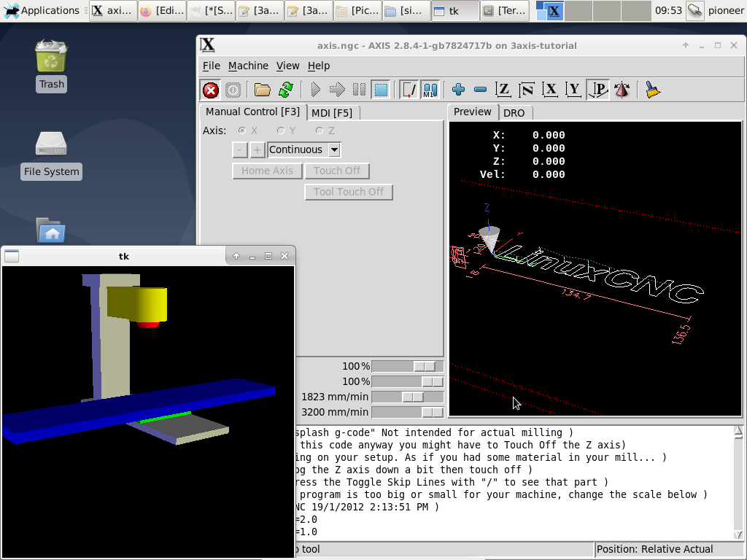This screenshot has height=560, width=747.
Task: Select the X axis view icon
Action: 550,90
